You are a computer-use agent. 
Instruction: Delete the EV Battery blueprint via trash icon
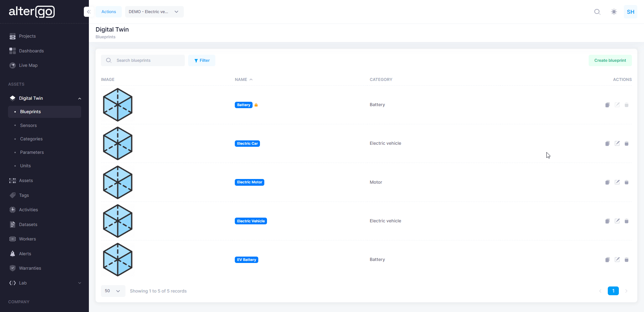626,260
